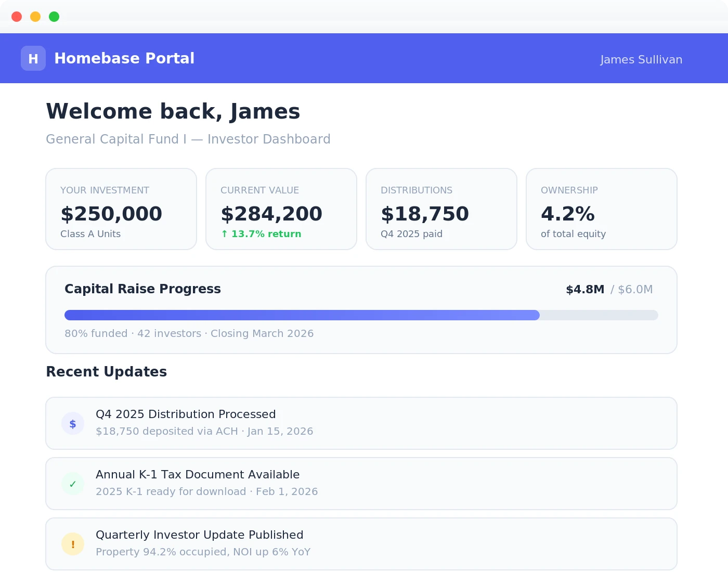Click the Capital Raise progress bar

(x=361, y=315)
